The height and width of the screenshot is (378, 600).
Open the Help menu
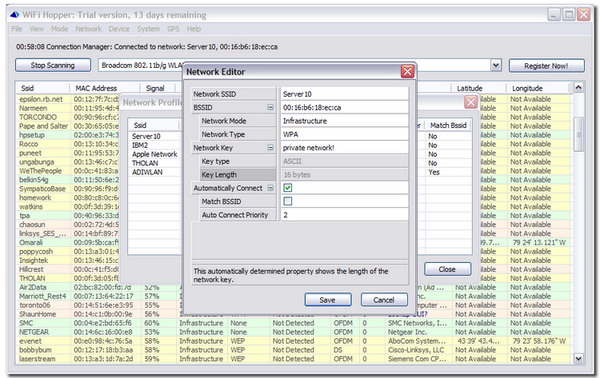click(x=194, y=29)
